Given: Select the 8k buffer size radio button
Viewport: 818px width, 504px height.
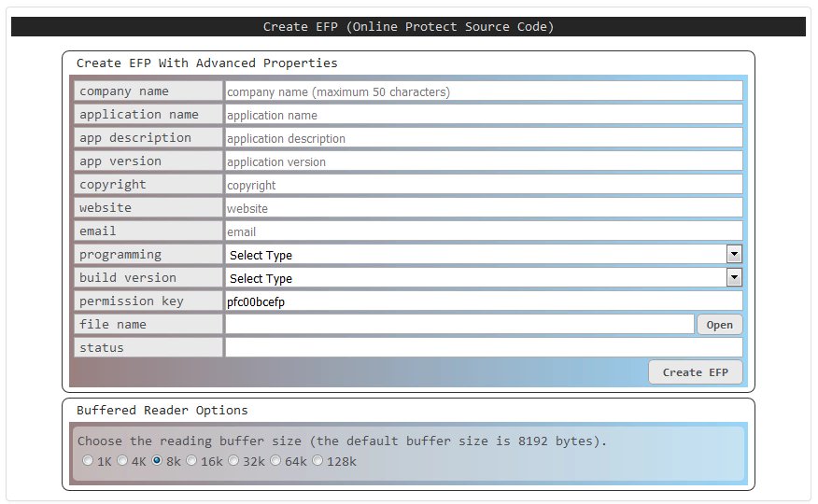Looking at the screenshot, I should pyautogui.click(x=157, y=461).
